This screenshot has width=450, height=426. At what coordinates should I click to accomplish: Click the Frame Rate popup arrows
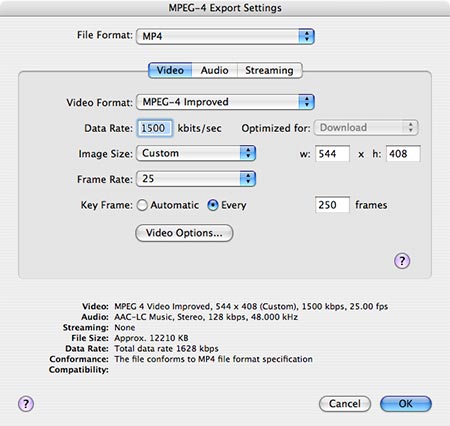tap(248, 179)
